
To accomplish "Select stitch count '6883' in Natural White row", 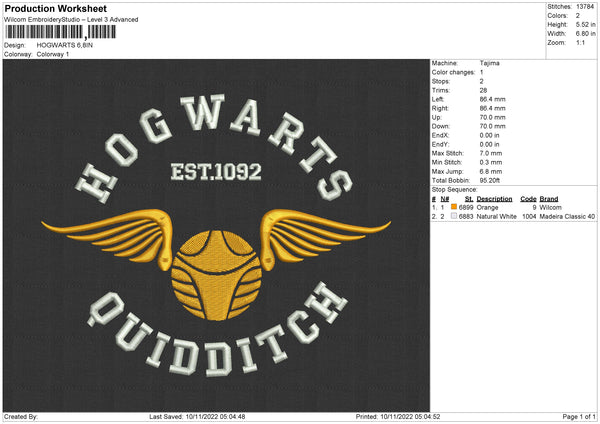I will (466, 217).
